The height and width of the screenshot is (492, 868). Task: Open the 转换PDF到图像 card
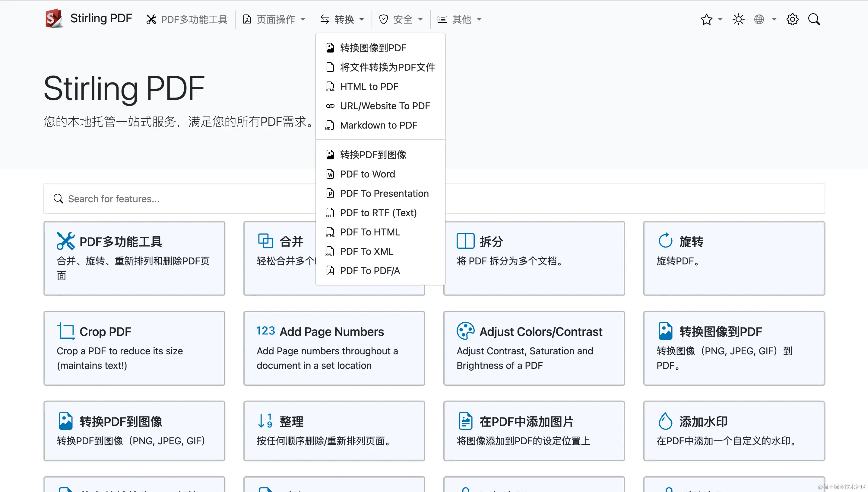[134, 431]
